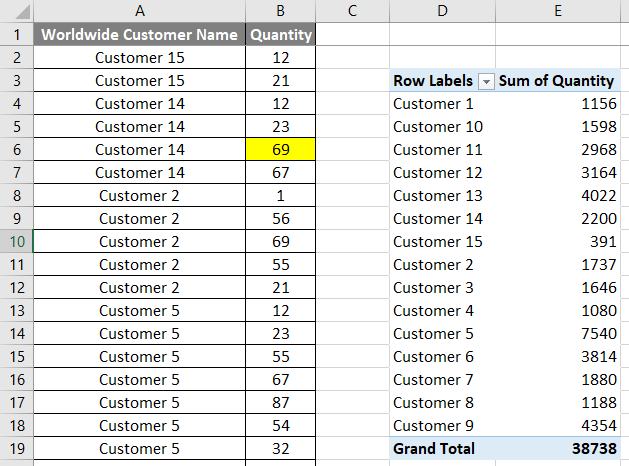Image resolution: width=629 pixels, height=466 pixels.
Task: Select pivot row label Customer 13
Action: [x=442, y=196]
